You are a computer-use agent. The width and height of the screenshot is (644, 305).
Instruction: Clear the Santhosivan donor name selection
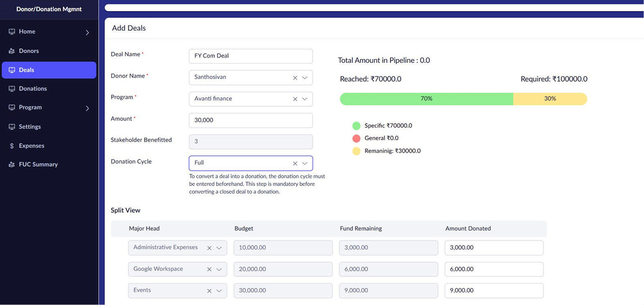pyautogui.click(x=295, y=78)
